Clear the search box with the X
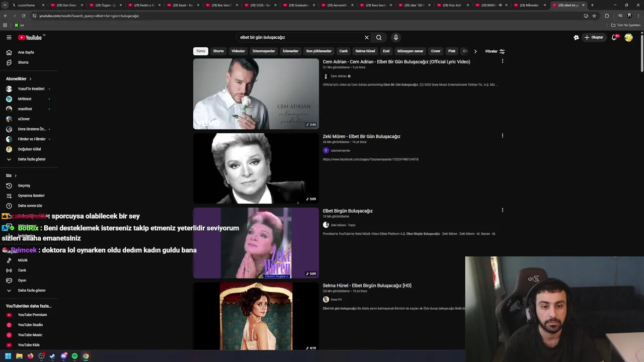The height and width of the screenshot is (362, 644). tap(367, 37)
